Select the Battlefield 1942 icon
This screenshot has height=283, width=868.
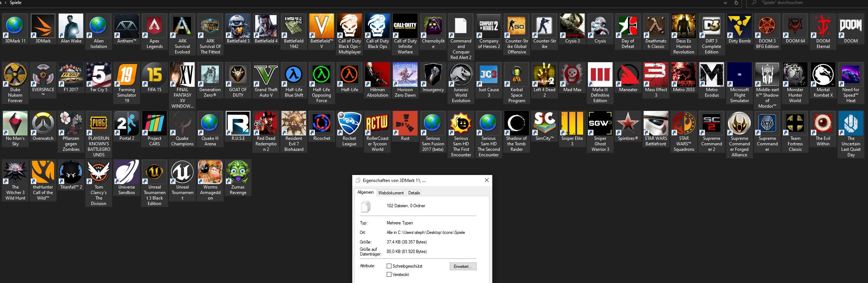coord(294,32)
